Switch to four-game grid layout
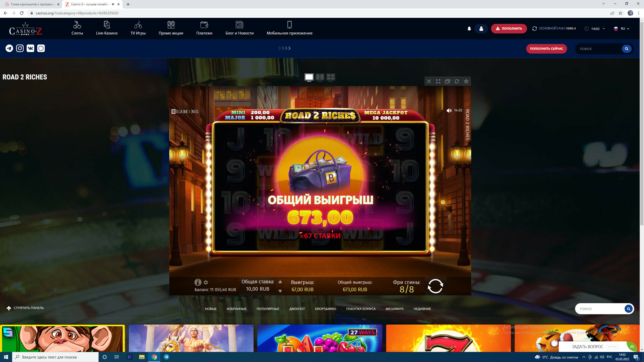644x362 pixels. [331, 77]
